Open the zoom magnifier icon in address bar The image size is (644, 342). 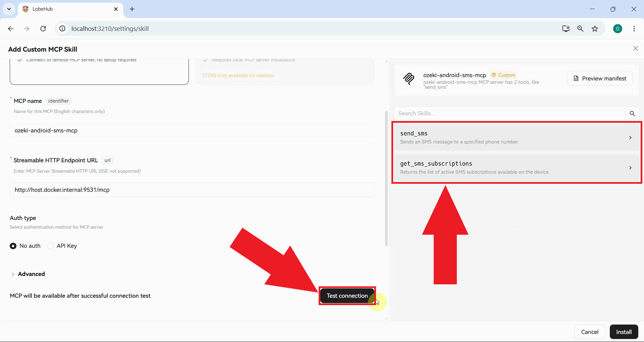point(580,28)
